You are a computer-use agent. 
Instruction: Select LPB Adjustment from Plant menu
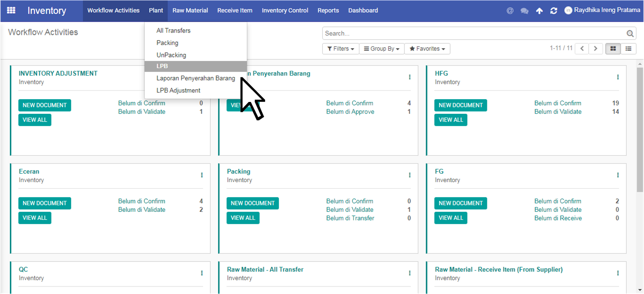point(178,91)
